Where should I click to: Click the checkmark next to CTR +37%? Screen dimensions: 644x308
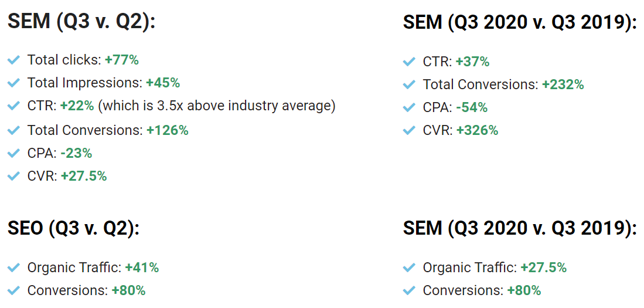click(x=410, y=62)
